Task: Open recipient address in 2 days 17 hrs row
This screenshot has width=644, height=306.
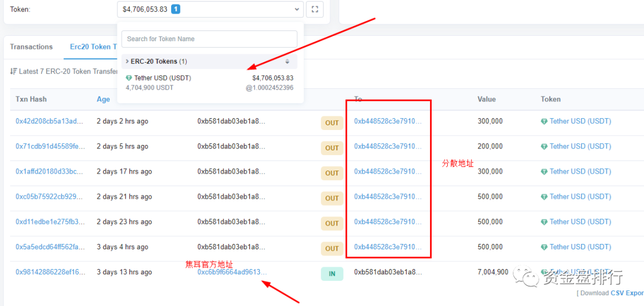Action: click(x=388, y=171)
